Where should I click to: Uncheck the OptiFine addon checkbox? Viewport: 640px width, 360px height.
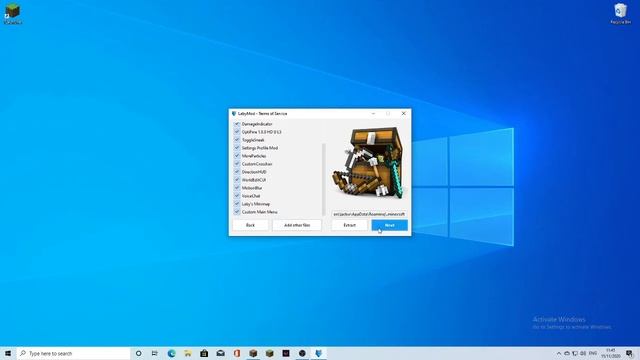pos(237,132)
